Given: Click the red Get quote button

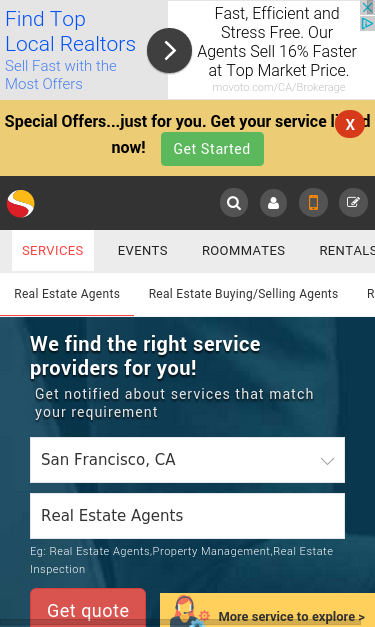Looking at the screenshot, I should pyautogui.click(x=88, y=607).
